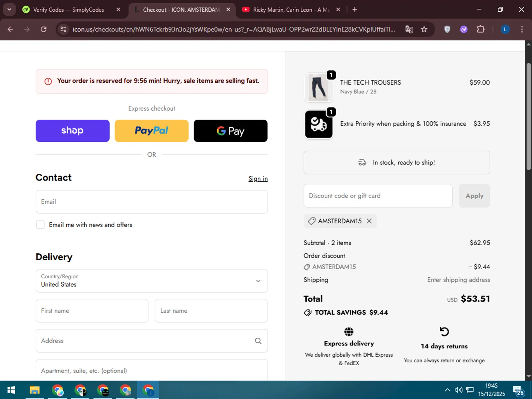Image resolution: width=532 pixels, height=399 pixels.
Task: Open Chrome's three-dot menu
Action: coord(522,29)
